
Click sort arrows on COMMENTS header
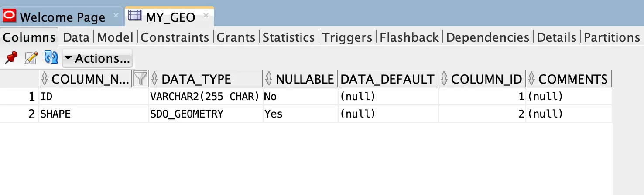point(531,79)
